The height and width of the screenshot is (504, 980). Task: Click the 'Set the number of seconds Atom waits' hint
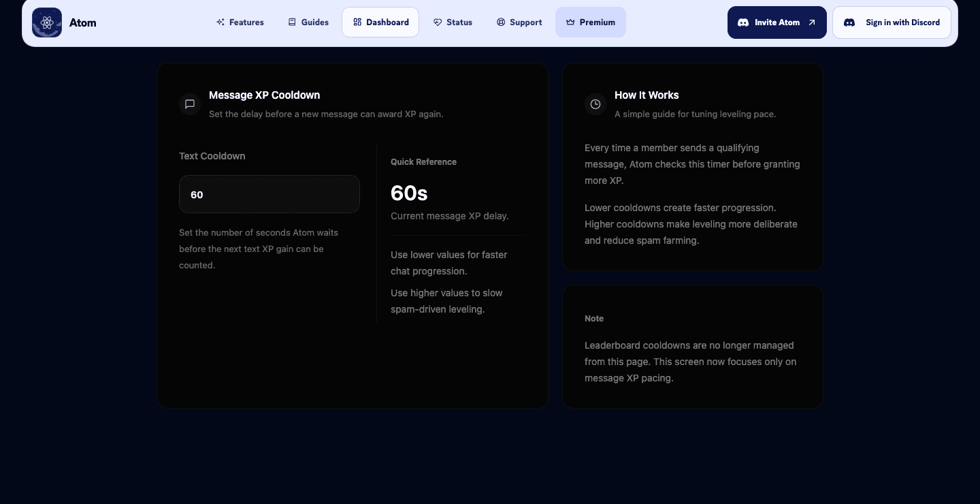tap(259, 249)
